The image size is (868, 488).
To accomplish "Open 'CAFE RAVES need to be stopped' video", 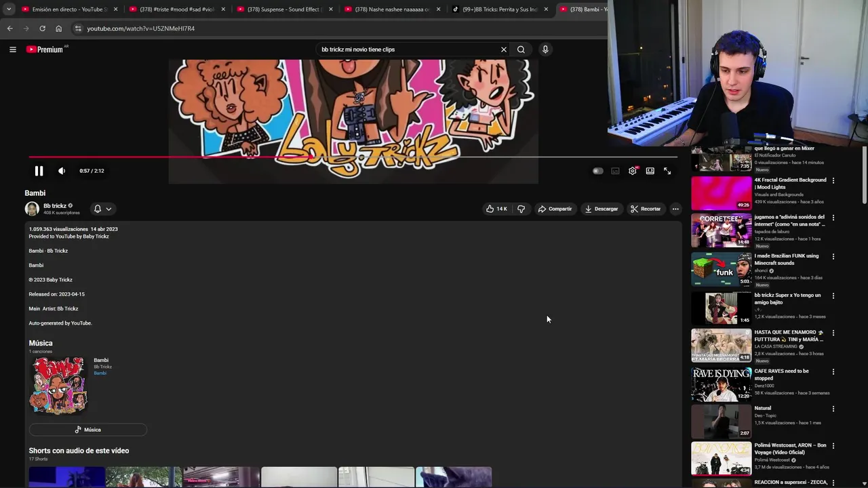I will [721, 384].
